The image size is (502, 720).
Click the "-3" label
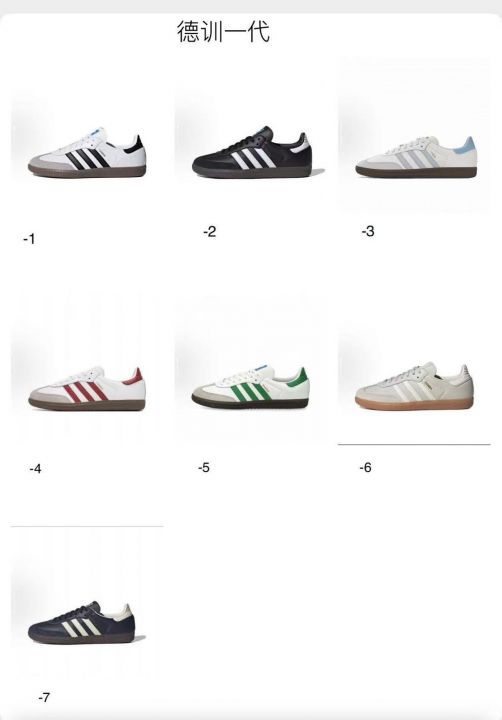[368, 231]
